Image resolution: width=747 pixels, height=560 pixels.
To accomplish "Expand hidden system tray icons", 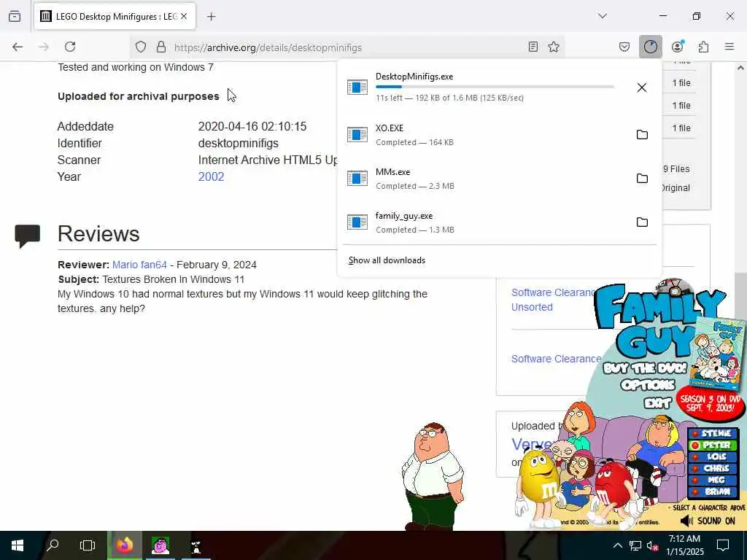I will pyautogui.click(x=617, y=545).
